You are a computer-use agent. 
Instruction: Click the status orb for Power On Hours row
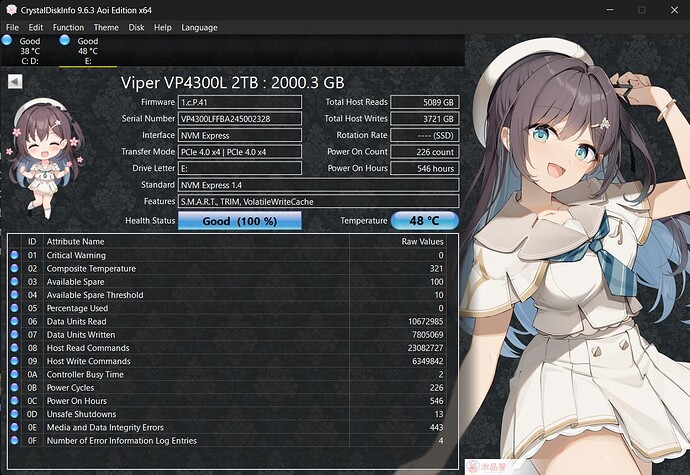tap(15, 401)
